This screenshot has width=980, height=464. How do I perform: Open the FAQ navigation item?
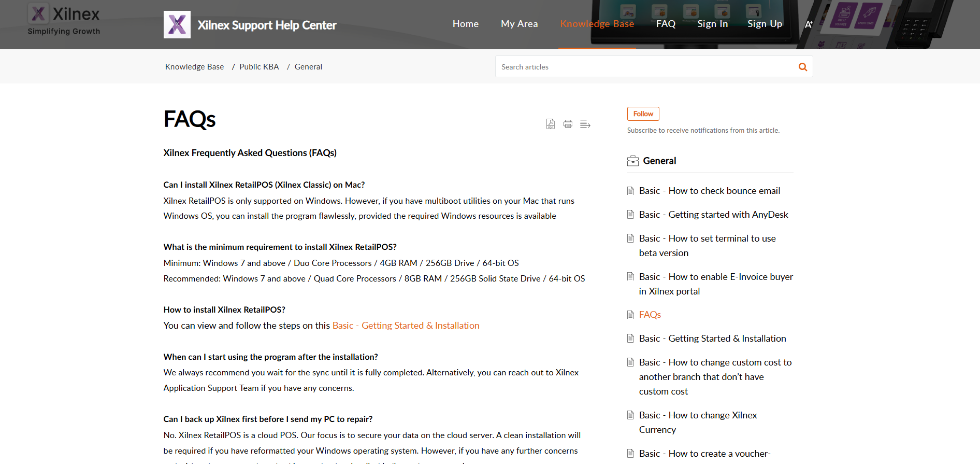click(665, 24)
